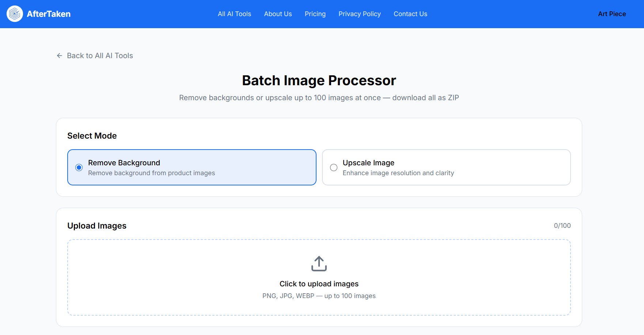Image resolution: width=644 pixels, height=335 pixels.
Task: Go to the About Us page
Action: click(278, 14)
